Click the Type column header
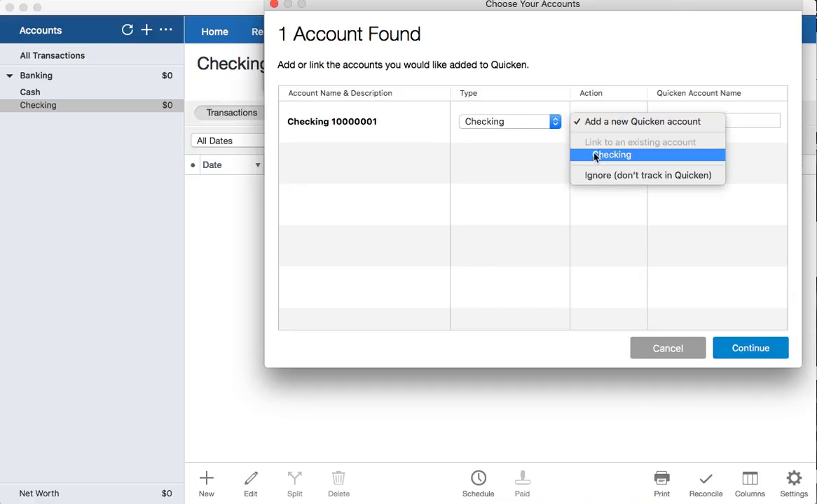The image size is (817, 504). click(x=468, y=93)
